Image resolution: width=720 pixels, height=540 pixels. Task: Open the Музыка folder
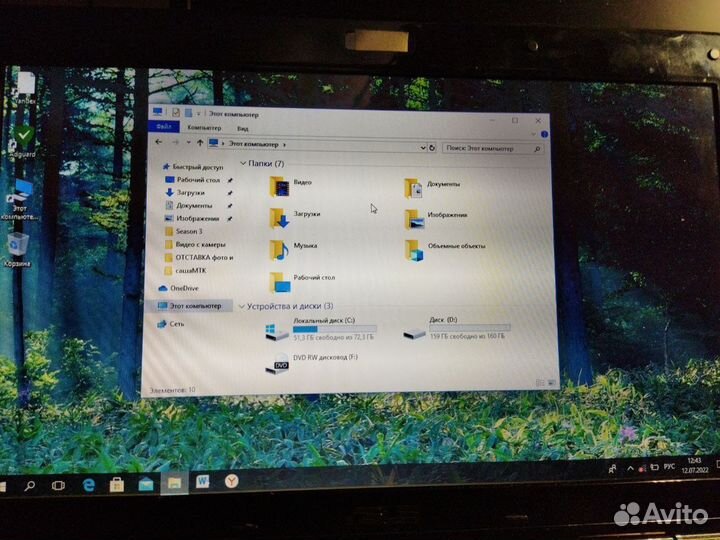coord(292,249)
